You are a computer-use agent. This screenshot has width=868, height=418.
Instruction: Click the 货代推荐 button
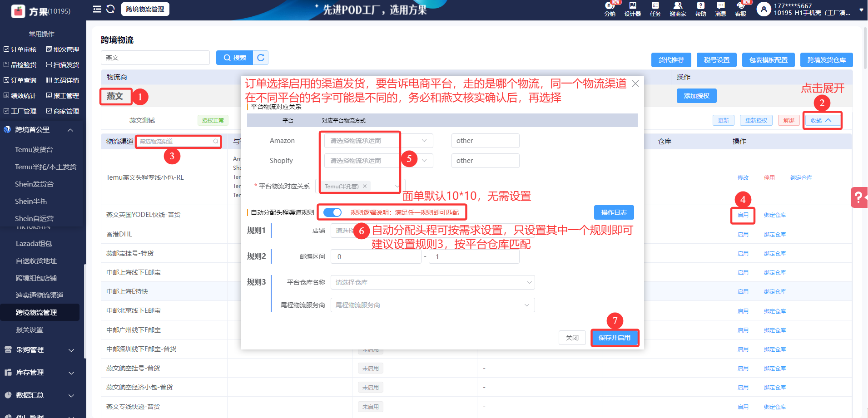[671, 60]
